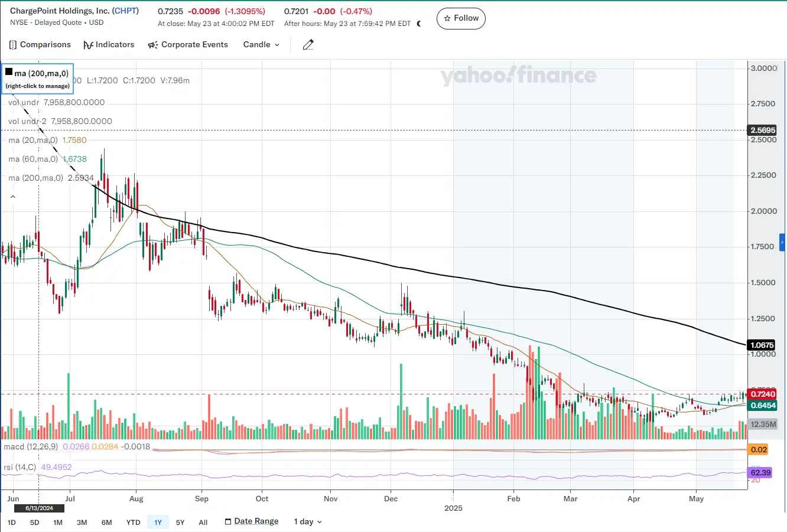This screenshot has height=532, width=787.
Task: Open the Indicators panel
Action: tap(109, 45)
